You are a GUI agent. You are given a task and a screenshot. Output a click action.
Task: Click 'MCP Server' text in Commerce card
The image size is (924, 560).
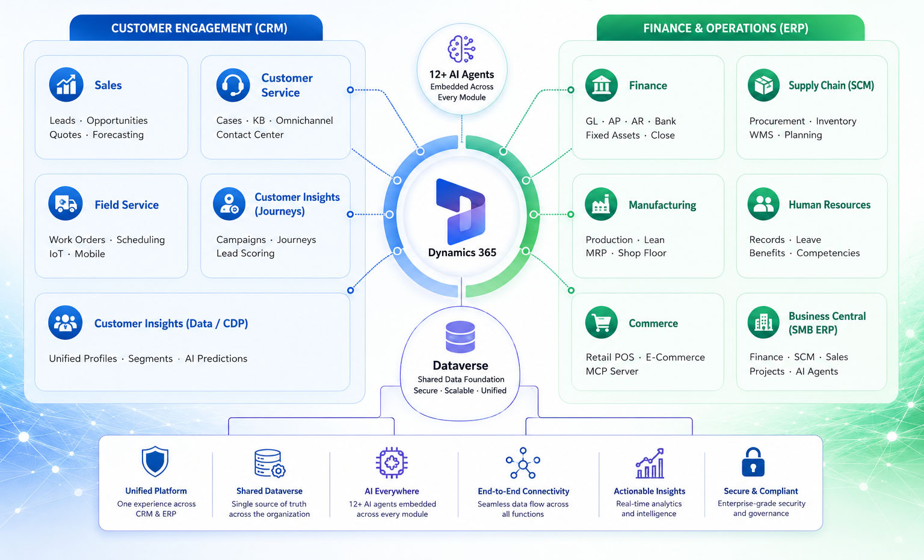pyautogui.click(x=612, y=372)
